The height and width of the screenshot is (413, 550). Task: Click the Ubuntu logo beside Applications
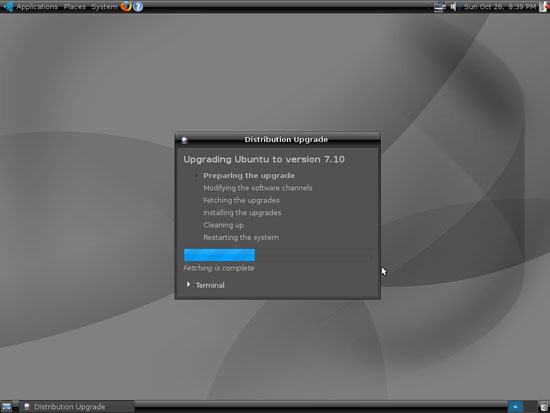tap(8, 6)
